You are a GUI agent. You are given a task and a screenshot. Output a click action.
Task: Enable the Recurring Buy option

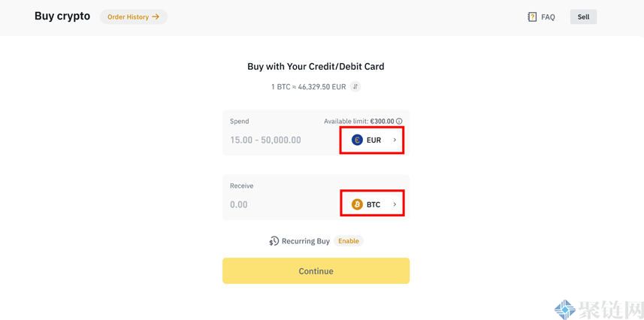[x=348, y=241]
